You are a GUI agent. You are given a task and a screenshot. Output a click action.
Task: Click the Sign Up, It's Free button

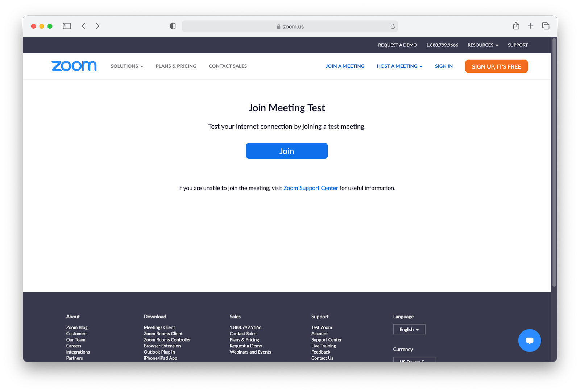click(x=496, y=66)
